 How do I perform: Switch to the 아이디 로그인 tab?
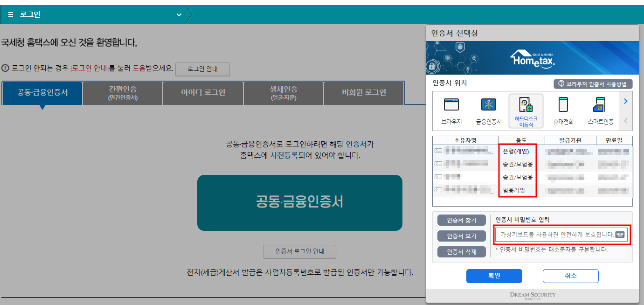pyautogui.click(x=202, y=93)
